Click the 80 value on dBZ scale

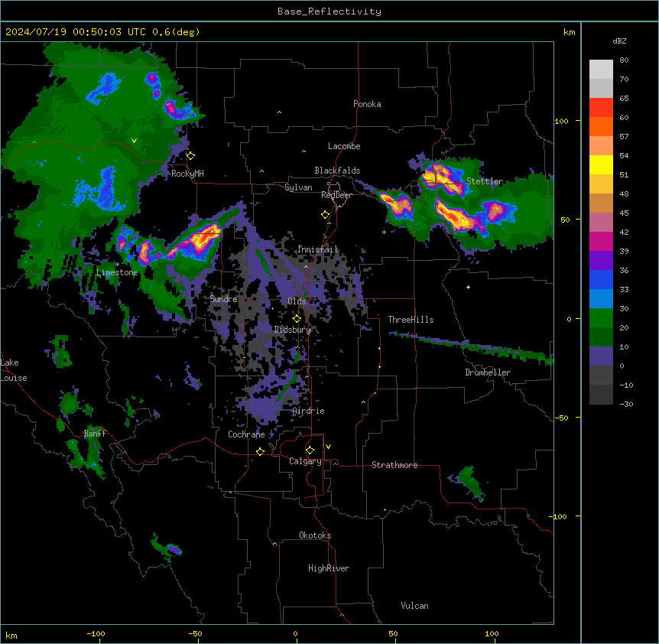click(624, 60)
